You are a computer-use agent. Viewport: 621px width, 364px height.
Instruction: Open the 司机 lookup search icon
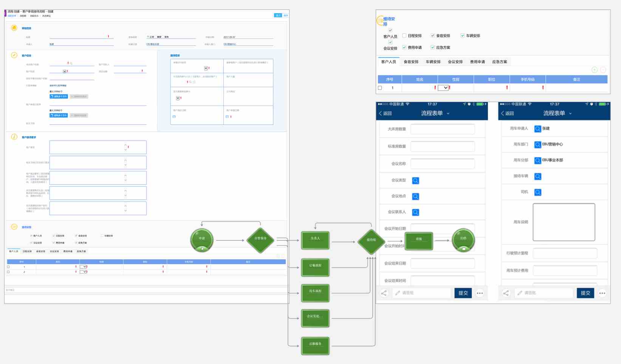[537, 192]
